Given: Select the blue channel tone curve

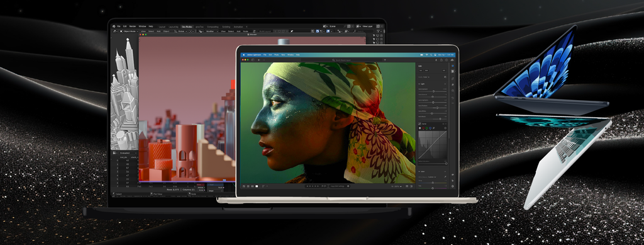Looking at the screenshot, I should coord(430,128).
